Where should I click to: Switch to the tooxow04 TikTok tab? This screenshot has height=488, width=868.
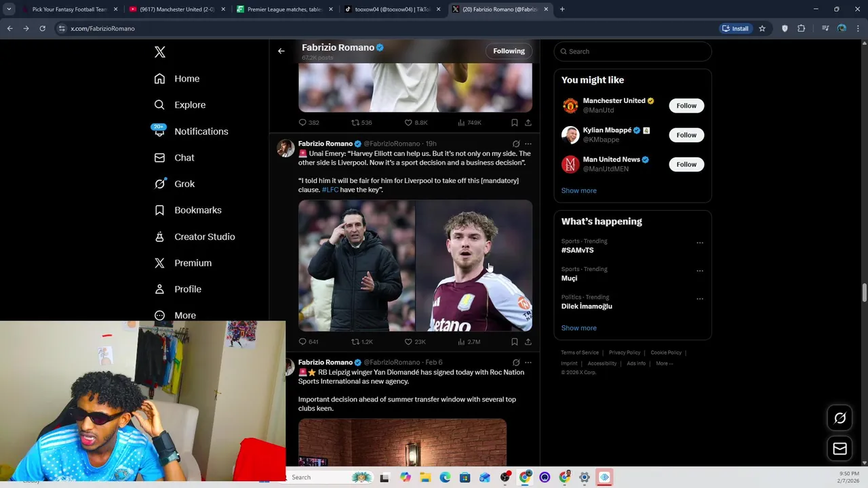point(392,9)
